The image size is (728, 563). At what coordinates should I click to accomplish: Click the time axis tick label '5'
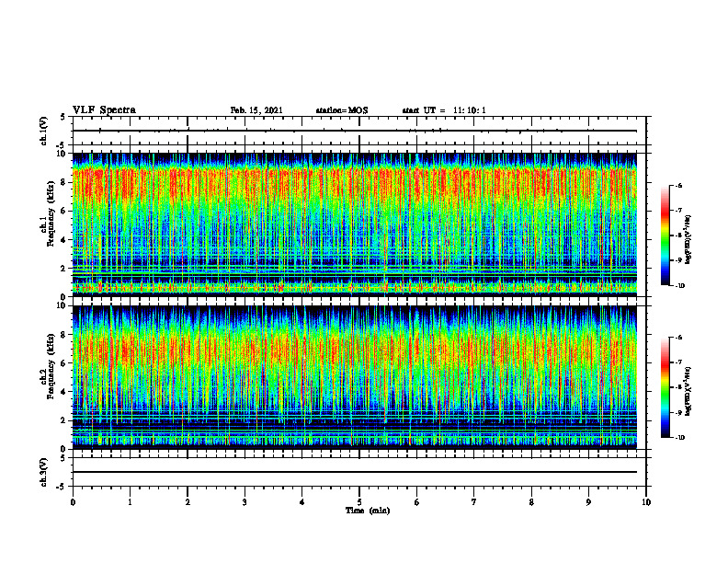(x=359, y=502)
